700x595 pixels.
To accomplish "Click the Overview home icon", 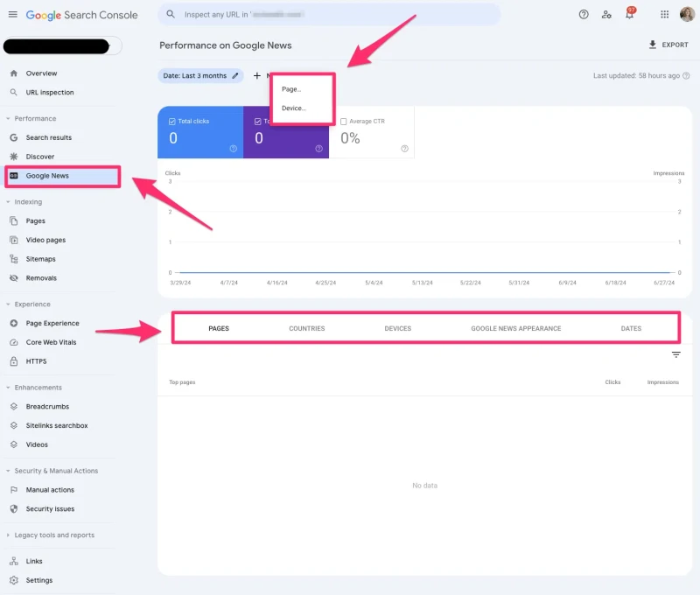I will pyautogui.click(x=14, y=73).
